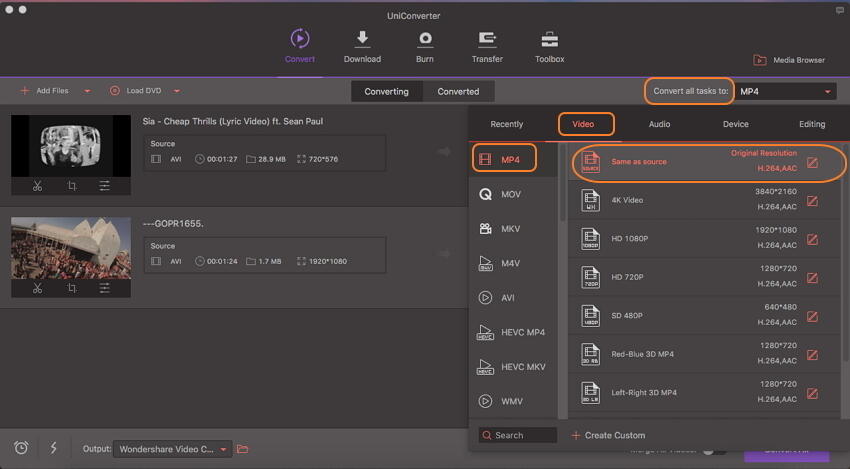Click the format list scrollbar
Screen dimensions: 850x469
pyautogui.click(x=563, y=183)
